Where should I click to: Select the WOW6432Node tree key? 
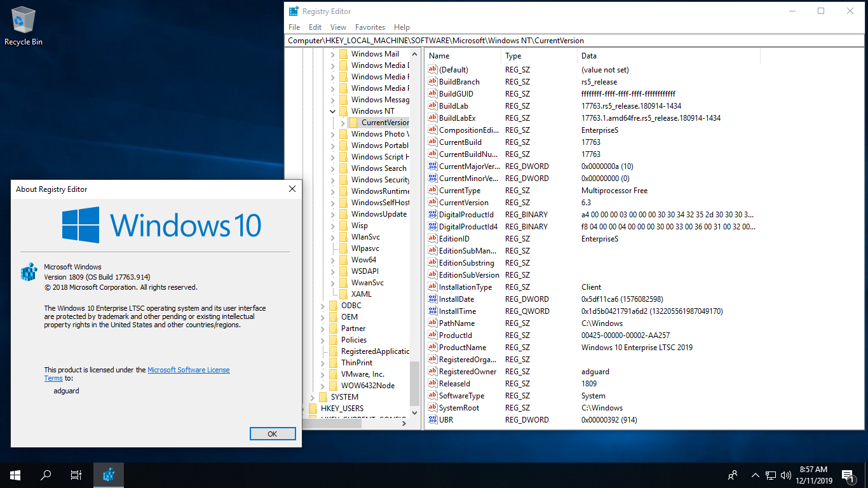point(368,386)
